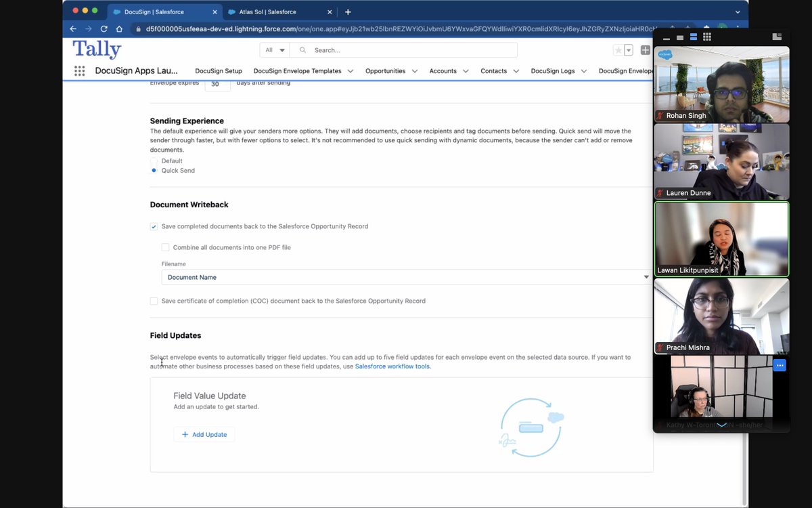This screenshot has width=812, height=508.
Task: Expand the Contacts tab chevron
Action: click(516, 71)
